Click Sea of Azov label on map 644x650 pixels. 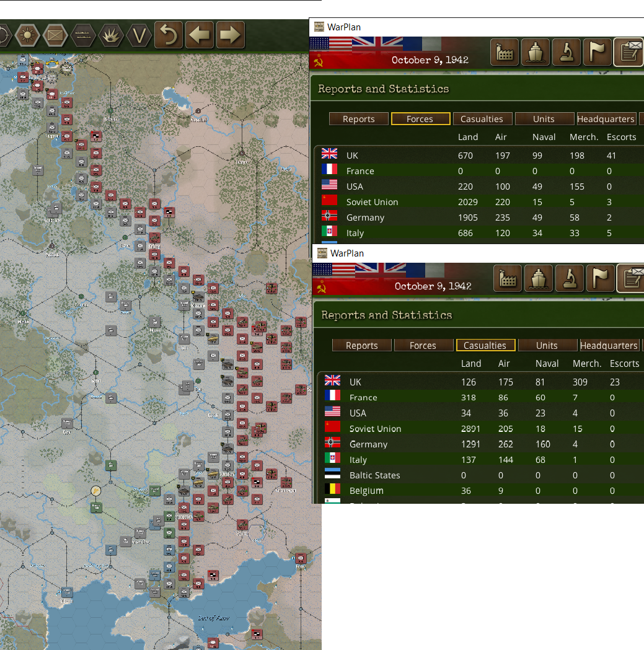pos(214,618)
